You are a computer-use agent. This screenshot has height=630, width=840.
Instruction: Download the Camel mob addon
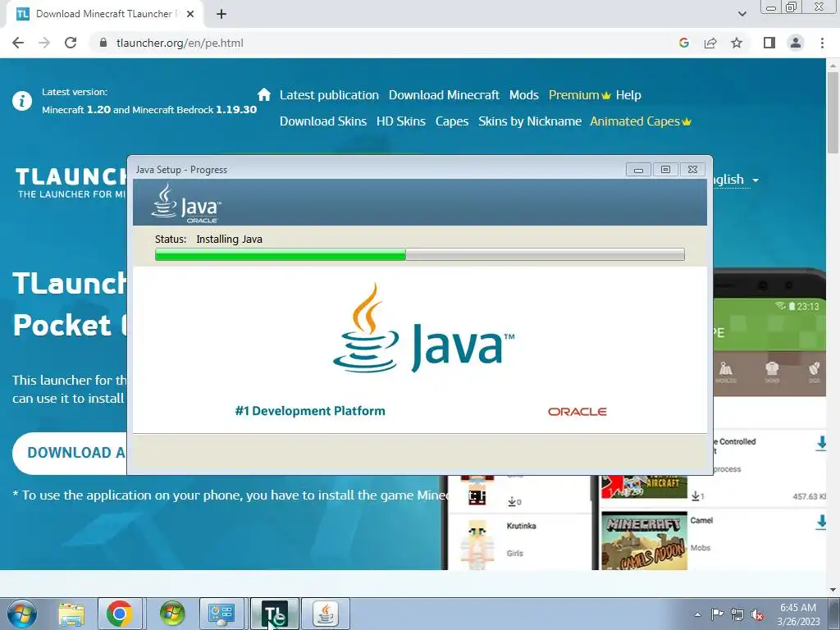coord(820,521)
